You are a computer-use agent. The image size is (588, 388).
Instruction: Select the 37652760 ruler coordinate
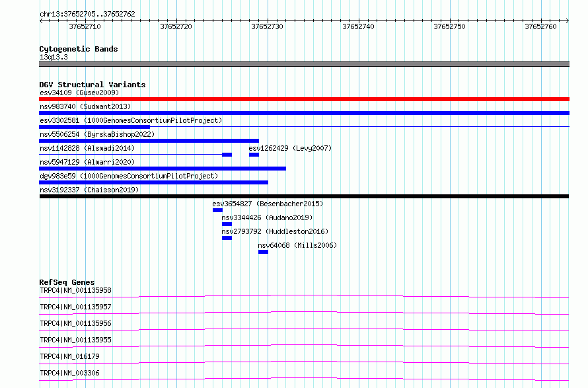coord(540,26)
